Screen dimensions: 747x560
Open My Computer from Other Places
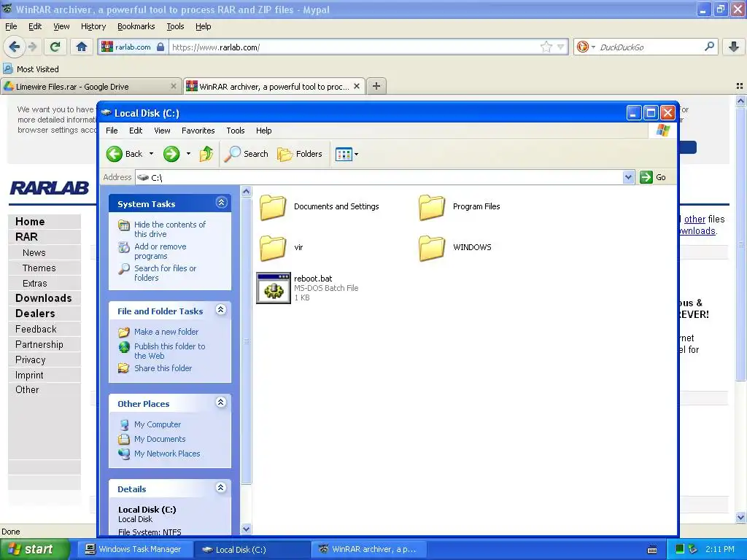tap(158, 424)
